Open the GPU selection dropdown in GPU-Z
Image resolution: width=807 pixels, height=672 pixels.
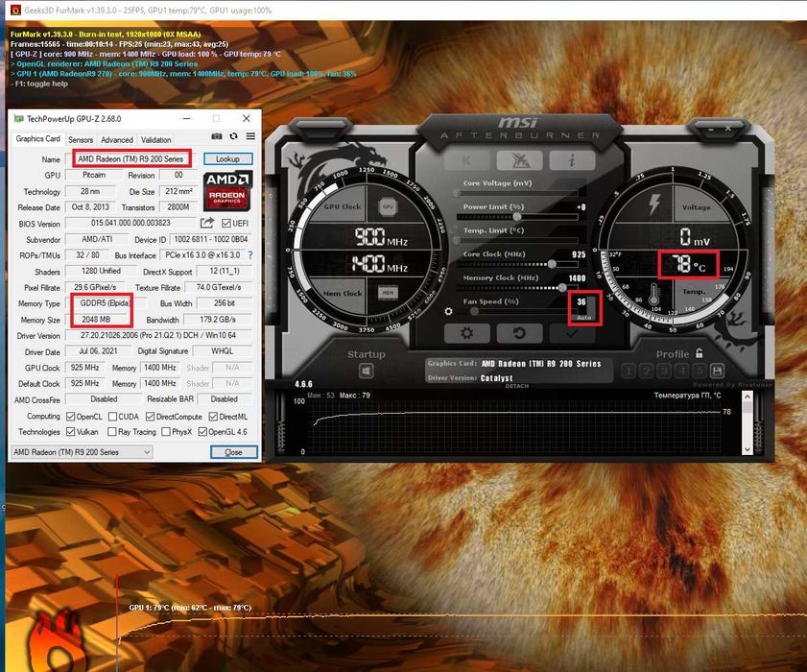(82, 452)
